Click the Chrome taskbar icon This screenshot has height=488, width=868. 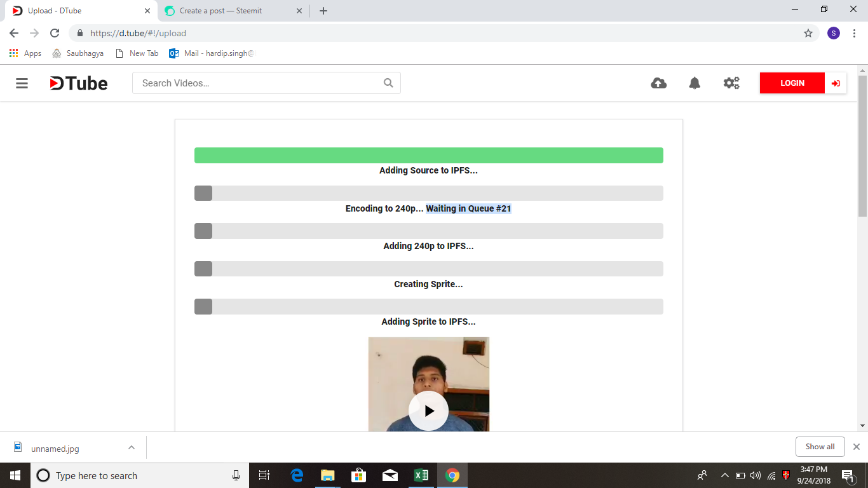coord(452,475)
